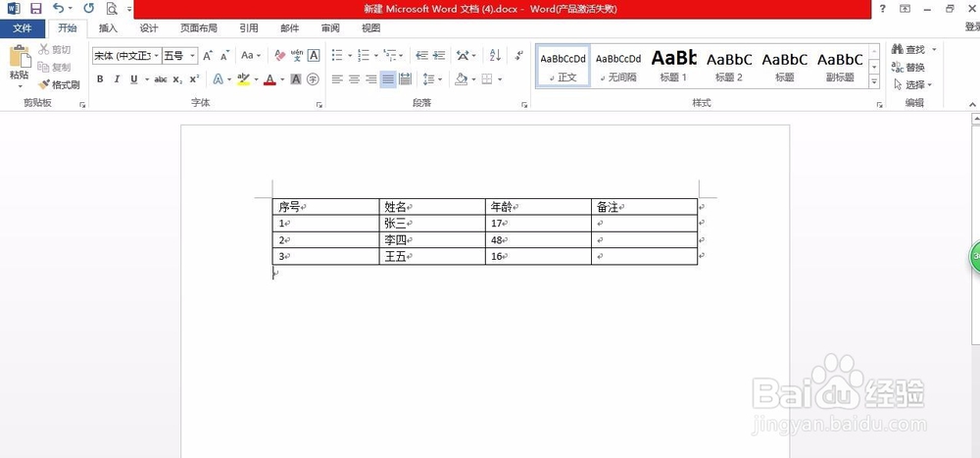Click the phonetic guide wén icon

pyautogui.click(x=297, y=56)
